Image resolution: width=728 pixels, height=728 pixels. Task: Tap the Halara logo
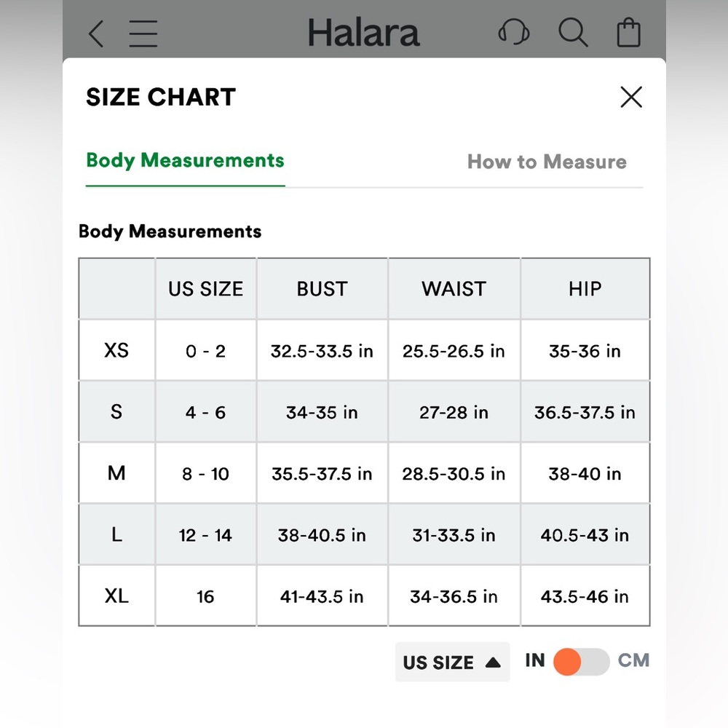[363, 33]
